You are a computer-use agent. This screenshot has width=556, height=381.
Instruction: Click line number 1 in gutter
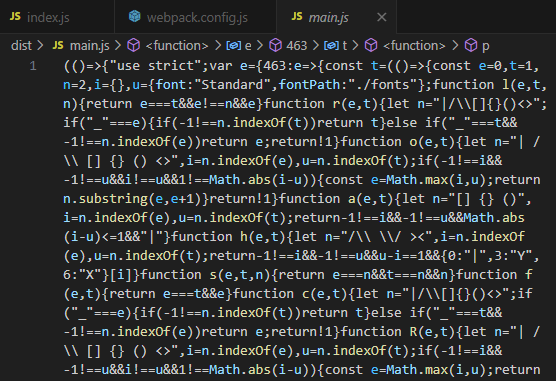pos(33,66)
